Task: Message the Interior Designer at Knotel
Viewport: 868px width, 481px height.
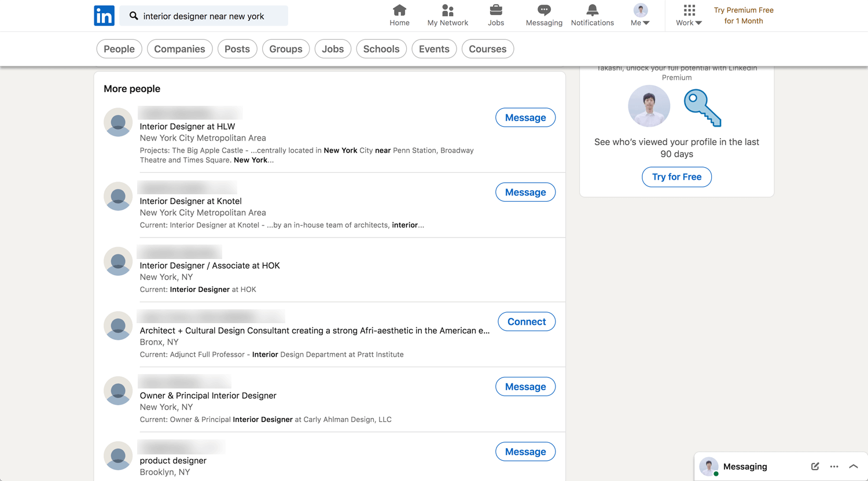Action: [525, 192]
